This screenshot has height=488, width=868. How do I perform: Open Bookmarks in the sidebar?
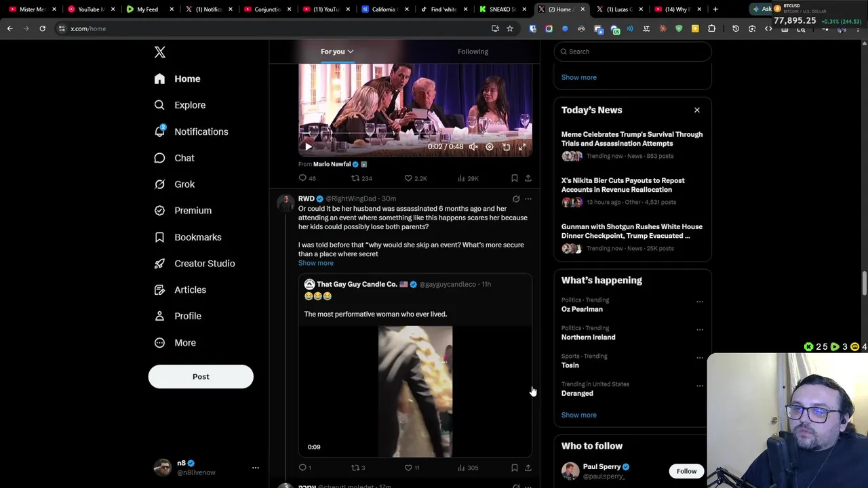click(x=189, y=237)
